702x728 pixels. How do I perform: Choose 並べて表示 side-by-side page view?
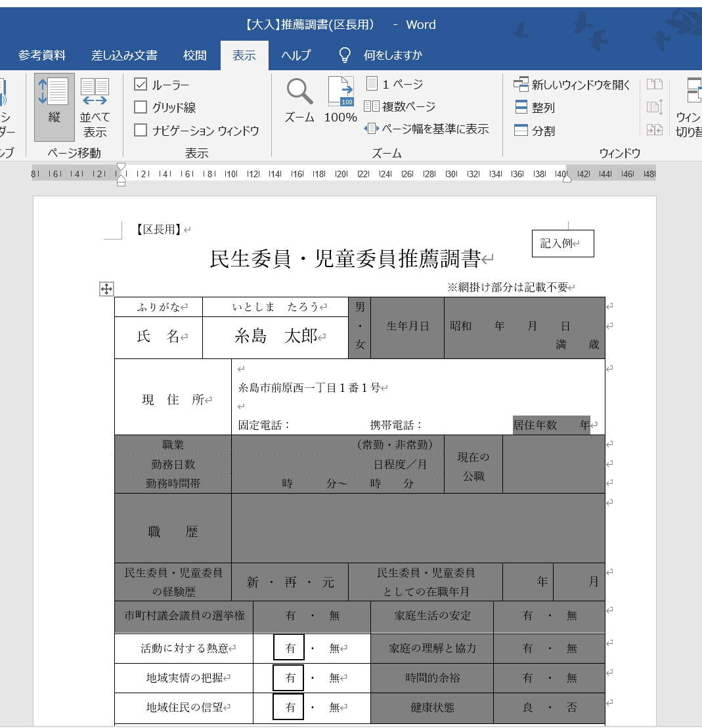95,107
